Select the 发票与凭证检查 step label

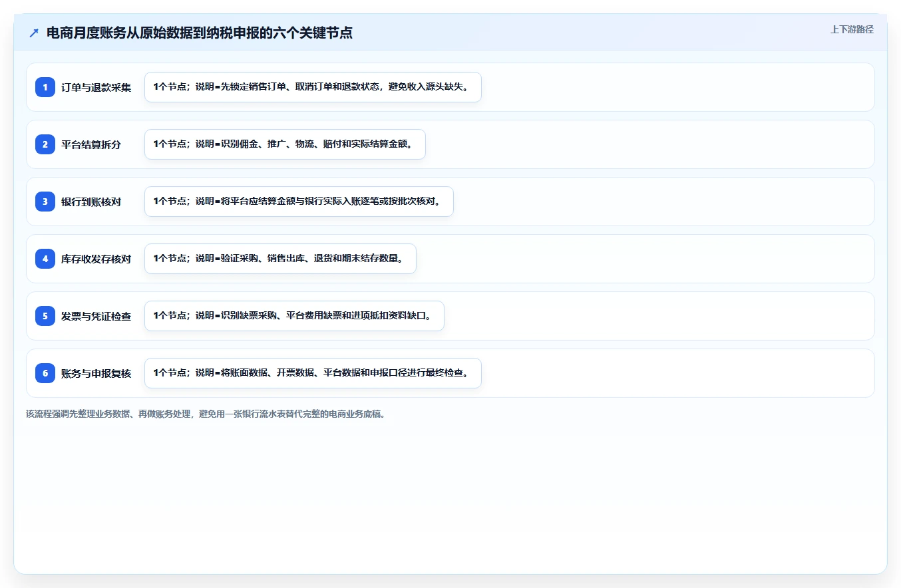96,316
